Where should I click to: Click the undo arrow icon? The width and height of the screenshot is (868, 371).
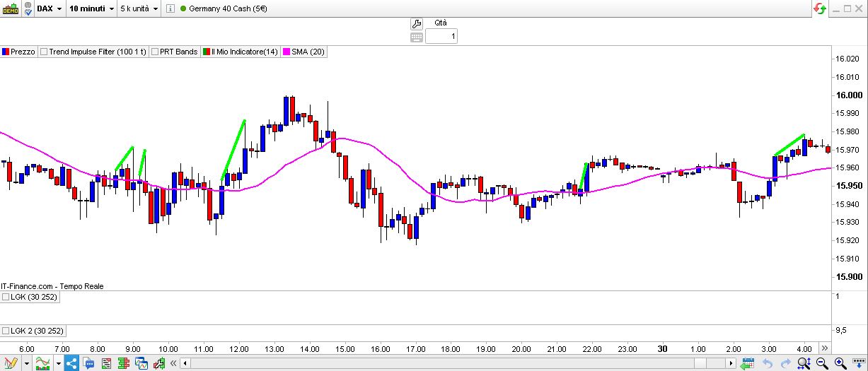768,364
